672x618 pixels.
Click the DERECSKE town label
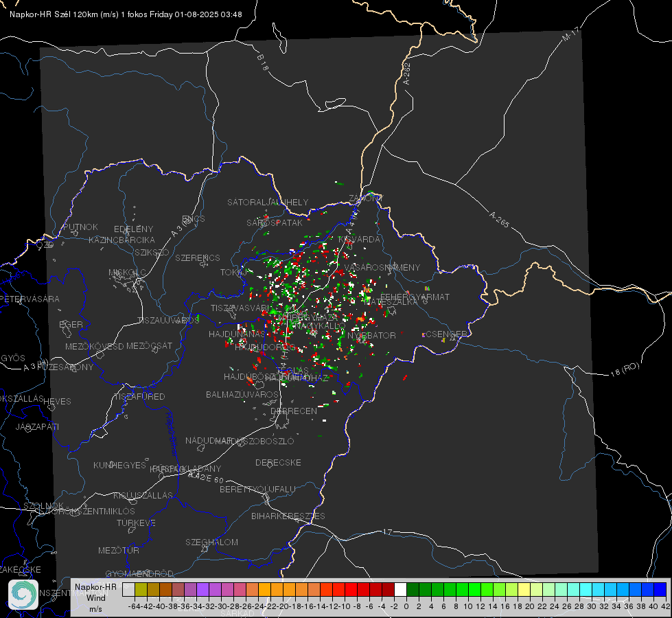[x=278, y=462]
